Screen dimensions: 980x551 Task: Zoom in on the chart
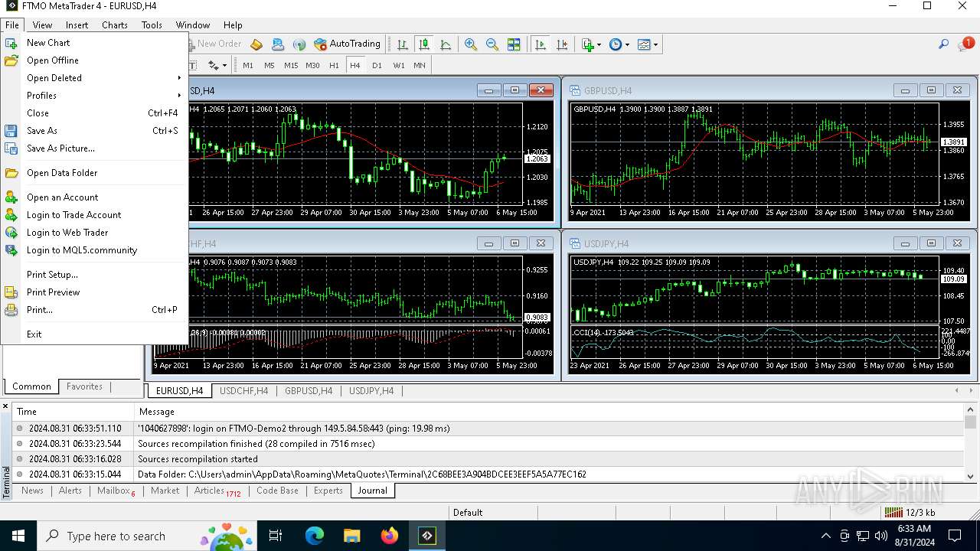(471, 44)
